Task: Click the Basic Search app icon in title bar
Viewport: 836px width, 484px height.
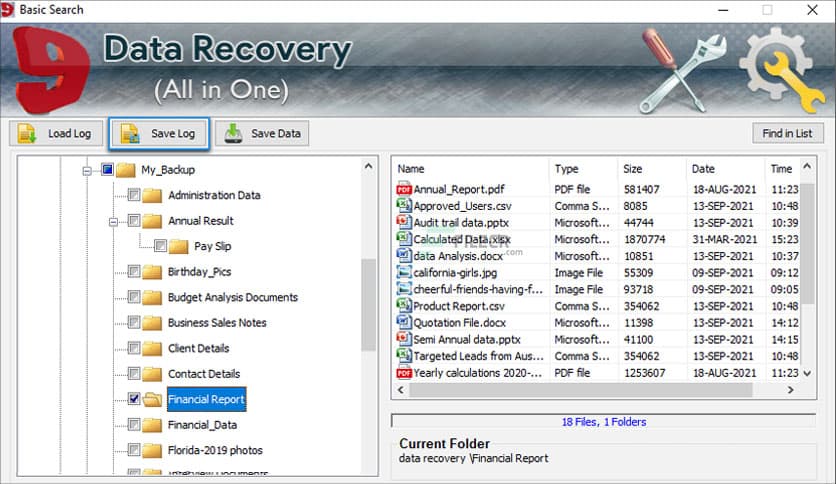Action: (7, 10)
